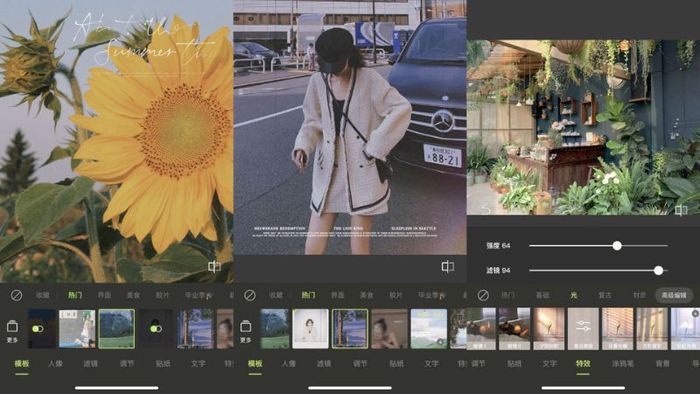
Task: Switch to 复古 effects category on plant café screen
Action: click(x=605, y=295)
